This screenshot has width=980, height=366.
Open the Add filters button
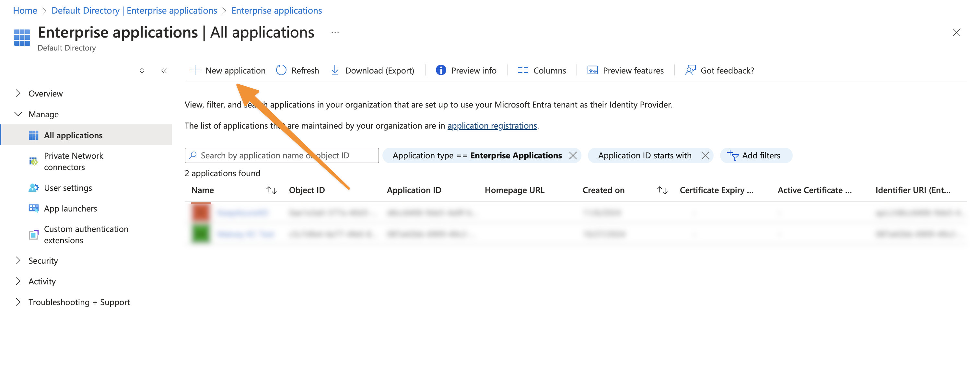click(x=756, y=155)
